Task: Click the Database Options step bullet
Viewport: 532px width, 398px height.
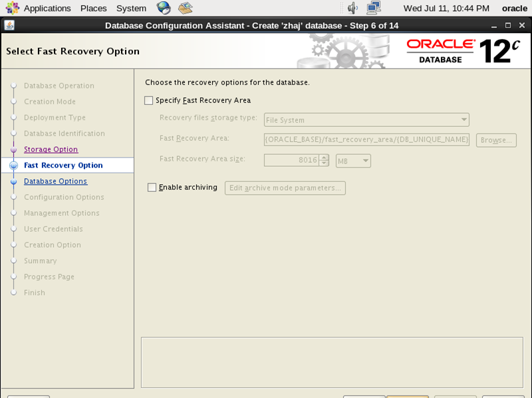Action: click(x=13, y=181)
